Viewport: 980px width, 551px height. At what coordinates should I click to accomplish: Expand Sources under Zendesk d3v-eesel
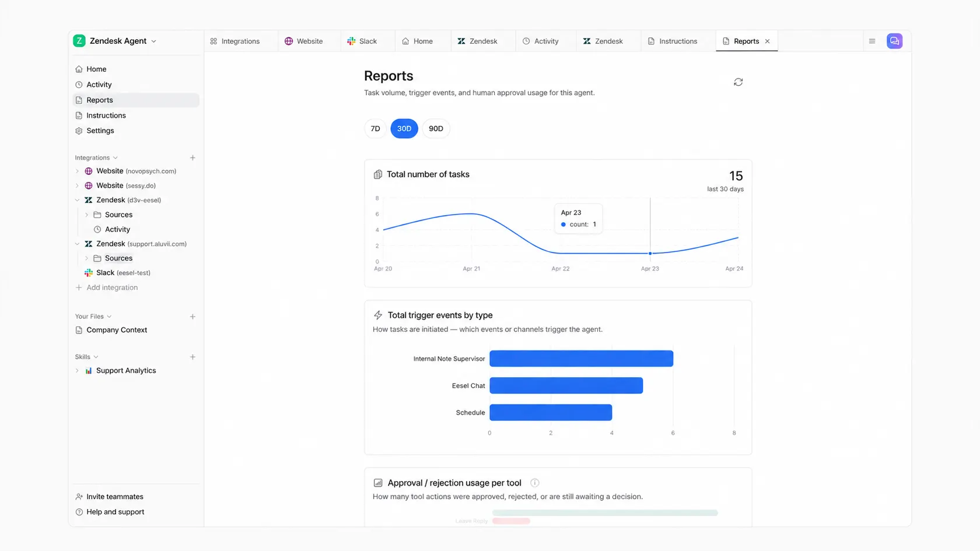tap(87, 215)
